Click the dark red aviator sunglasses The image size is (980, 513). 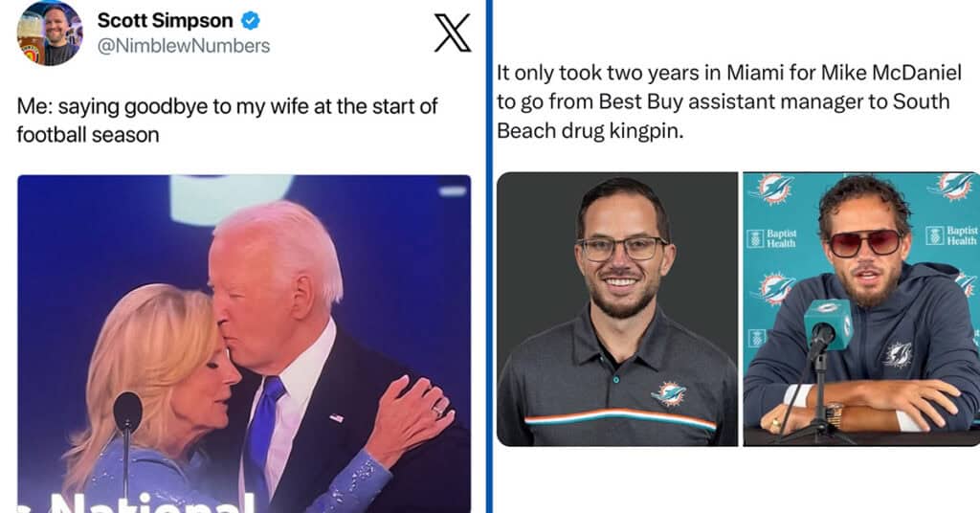point(865,242)
